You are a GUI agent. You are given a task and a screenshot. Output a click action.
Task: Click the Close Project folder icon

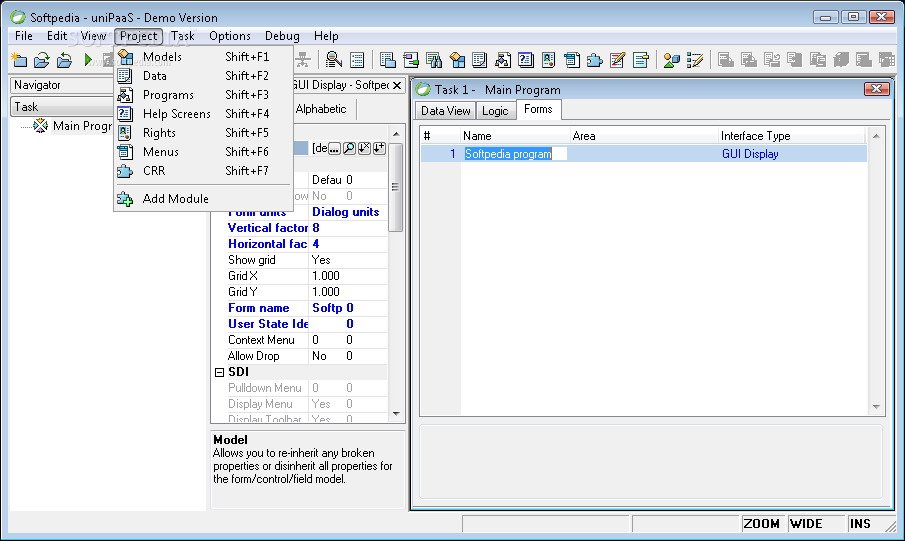click(65, 59)
